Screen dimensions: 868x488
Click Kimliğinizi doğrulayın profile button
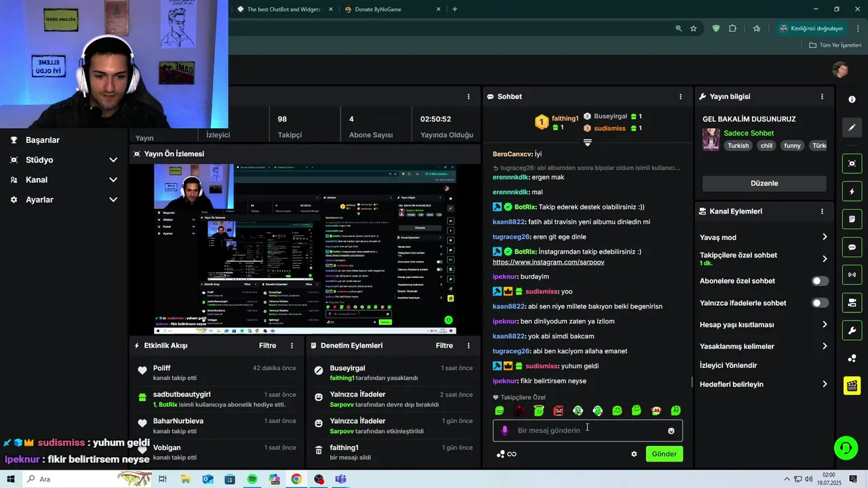click(x=811, y=28)
